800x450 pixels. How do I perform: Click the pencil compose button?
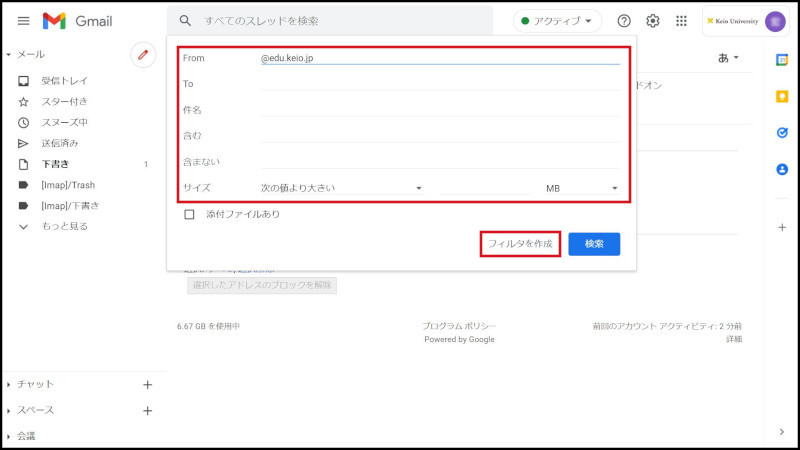click(x=143, y=55)
